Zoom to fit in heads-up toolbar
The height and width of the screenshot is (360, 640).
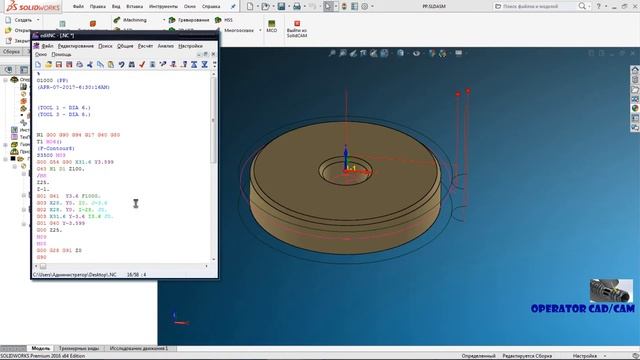[333, 53]
